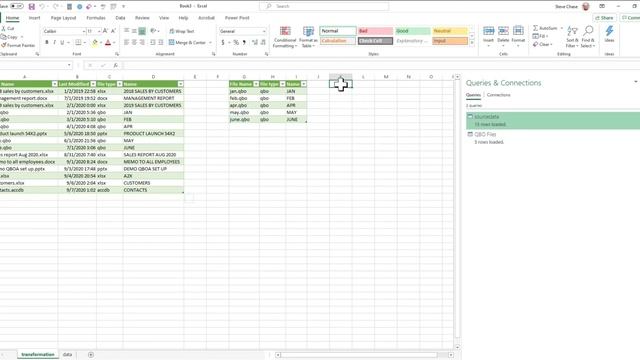Viewport: 640px width, 360px height.
Task: Open the File type filter in column H
Action: pyautogui.click(x=282, y=84)
